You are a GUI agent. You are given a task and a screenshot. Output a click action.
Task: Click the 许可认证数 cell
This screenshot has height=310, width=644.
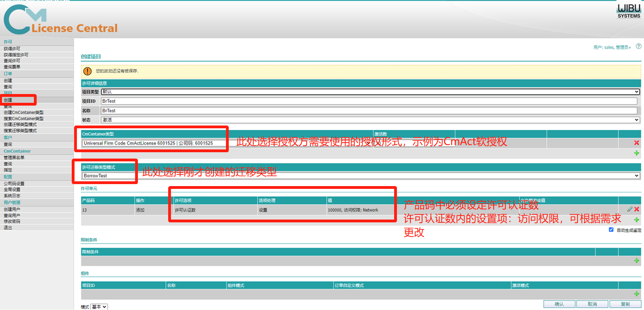click(215, 210)
